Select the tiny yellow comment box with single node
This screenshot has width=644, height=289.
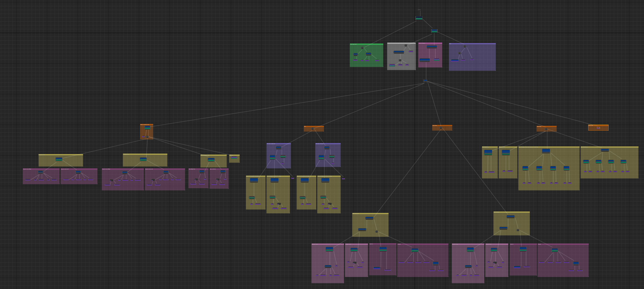(234, 155)
